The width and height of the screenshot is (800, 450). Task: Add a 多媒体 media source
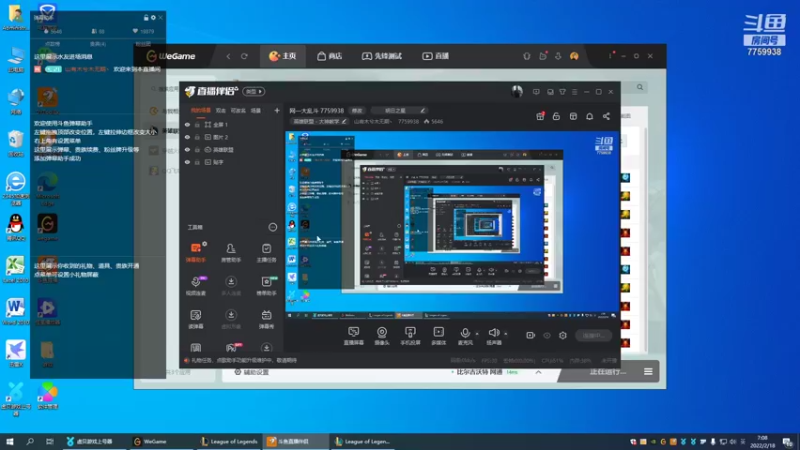(x=439, y=336)
